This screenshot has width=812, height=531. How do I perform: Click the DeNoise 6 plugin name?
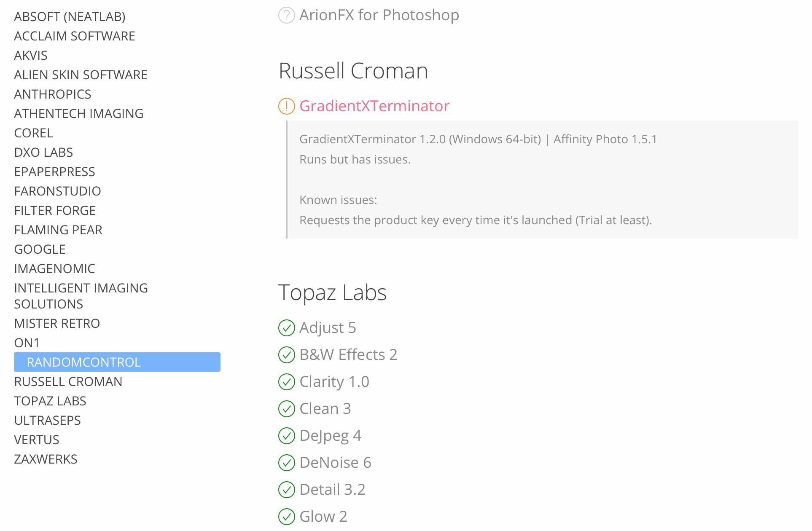tap(335, 463)
